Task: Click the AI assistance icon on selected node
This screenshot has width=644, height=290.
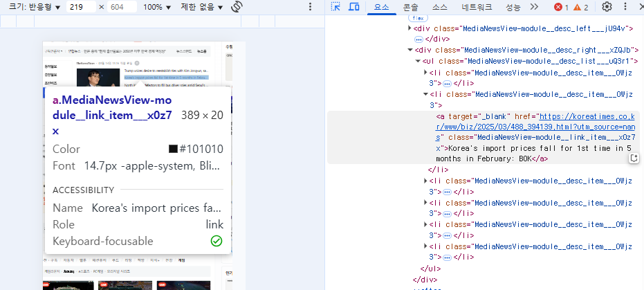Action: coord(634,158)
